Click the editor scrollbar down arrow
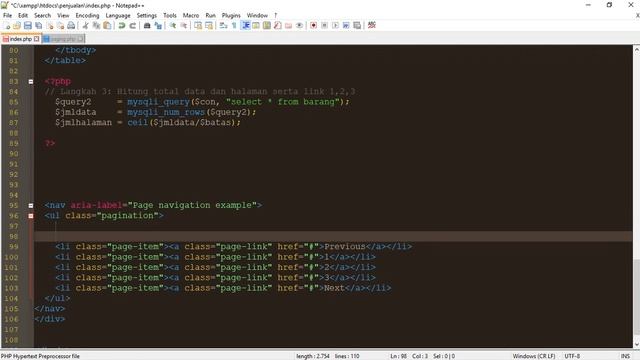This screenshot has height=360, width=640. (636, 344)
